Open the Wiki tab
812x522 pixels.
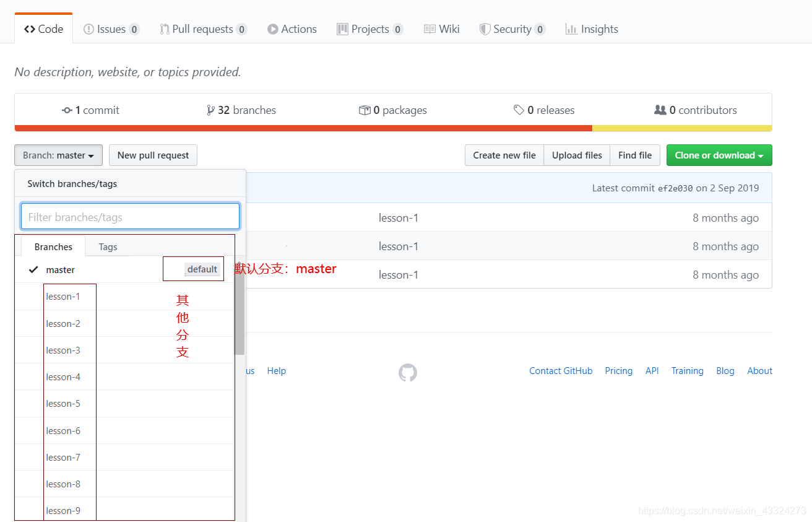pyautogui.click(x=442, y=29)
